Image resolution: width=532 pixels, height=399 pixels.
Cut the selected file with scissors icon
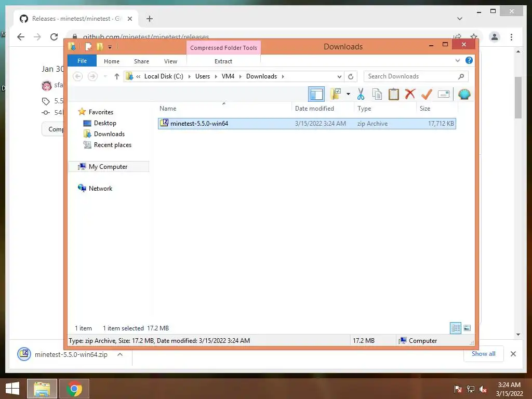[361, 94]
